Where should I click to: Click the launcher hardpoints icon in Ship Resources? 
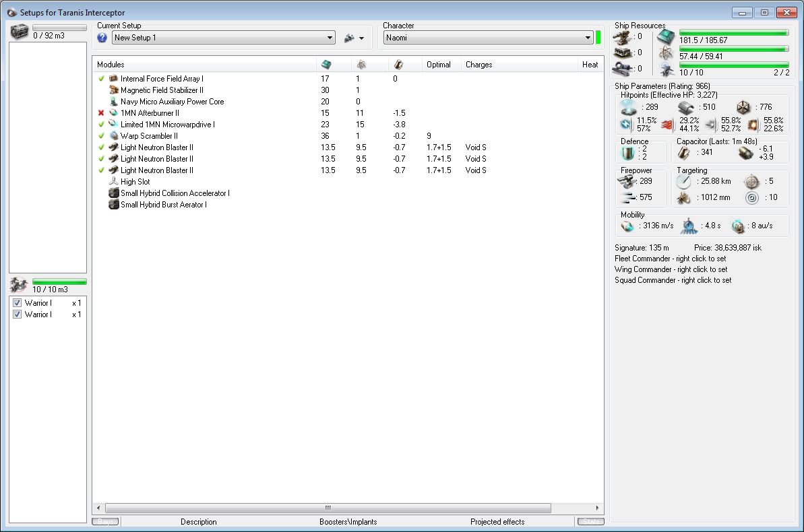[623, 53]
